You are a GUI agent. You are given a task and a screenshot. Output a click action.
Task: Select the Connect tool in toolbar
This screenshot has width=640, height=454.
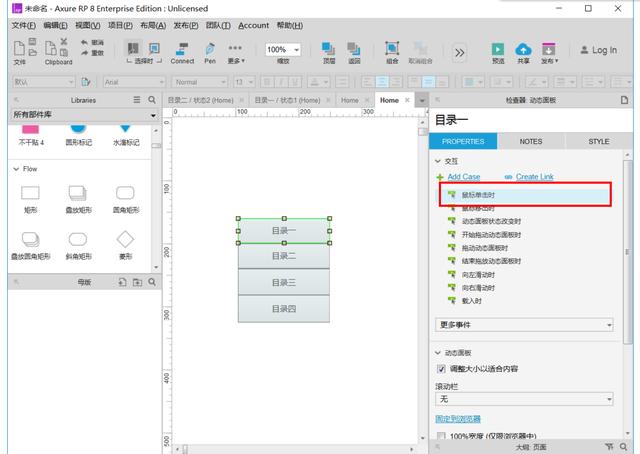tap(182, 49)
